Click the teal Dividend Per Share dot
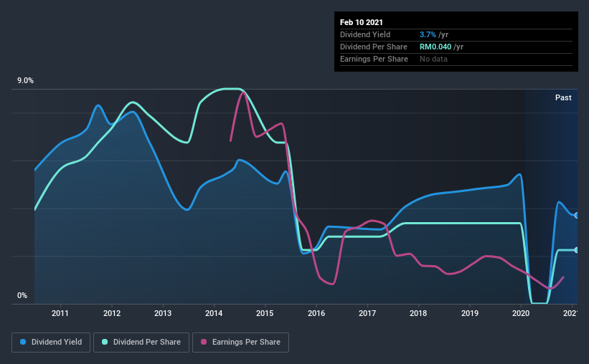Image resolution: width=589 pixels, height=364 pixels. [105, 342]
